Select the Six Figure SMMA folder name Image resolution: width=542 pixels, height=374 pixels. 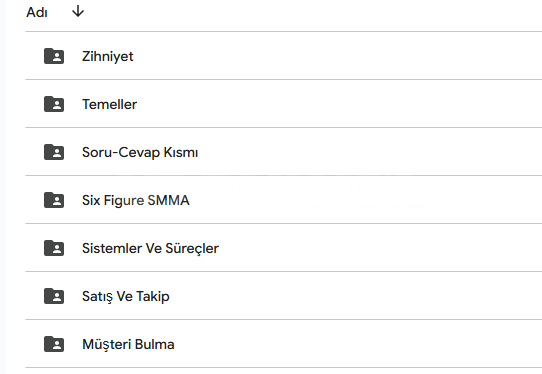(136, 200)
